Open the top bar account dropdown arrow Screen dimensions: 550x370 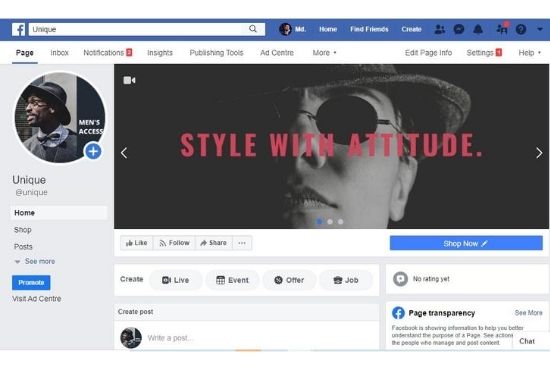click(540, 29)
